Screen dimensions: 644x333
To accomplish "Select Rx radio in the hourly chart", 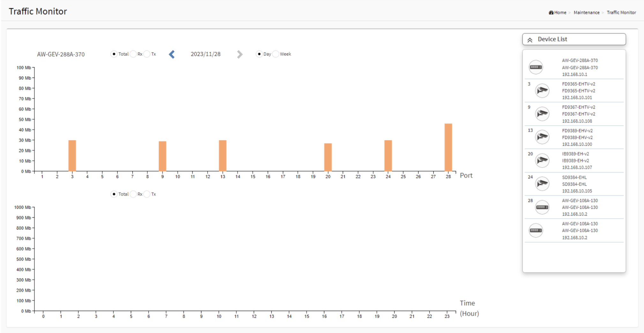I will tap(133, 194).
